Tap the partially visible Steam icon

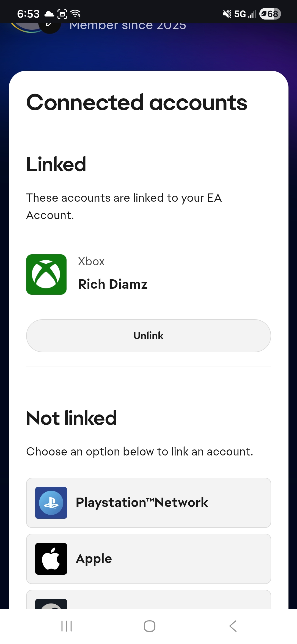(51, 604)
